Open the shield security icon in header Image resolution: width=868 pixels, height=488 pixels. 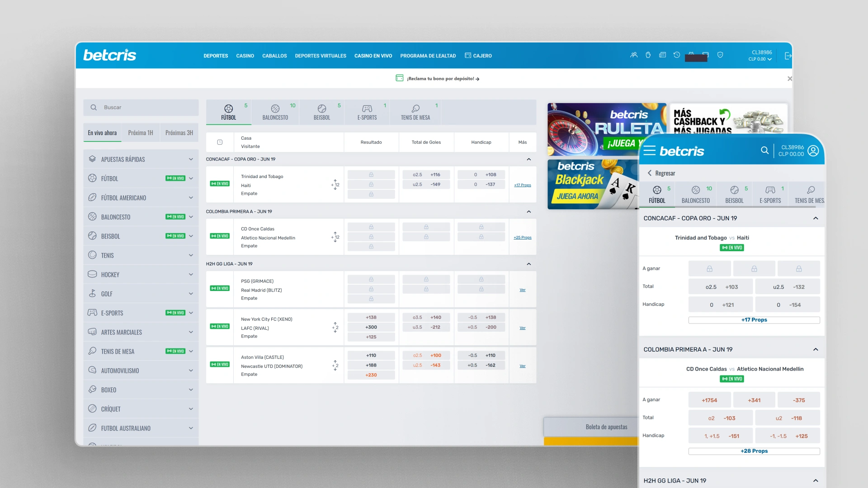coord(720,55)
